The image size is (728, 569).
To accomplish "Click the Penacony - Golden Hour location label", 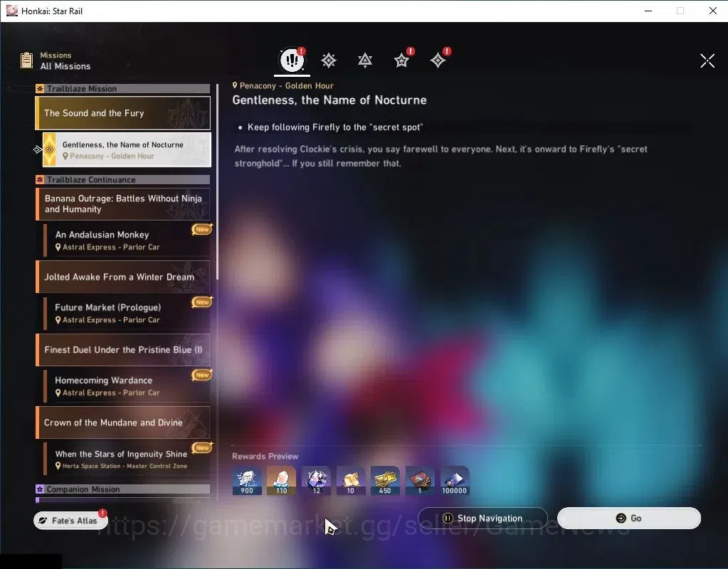I will click(x=283, y=85).
